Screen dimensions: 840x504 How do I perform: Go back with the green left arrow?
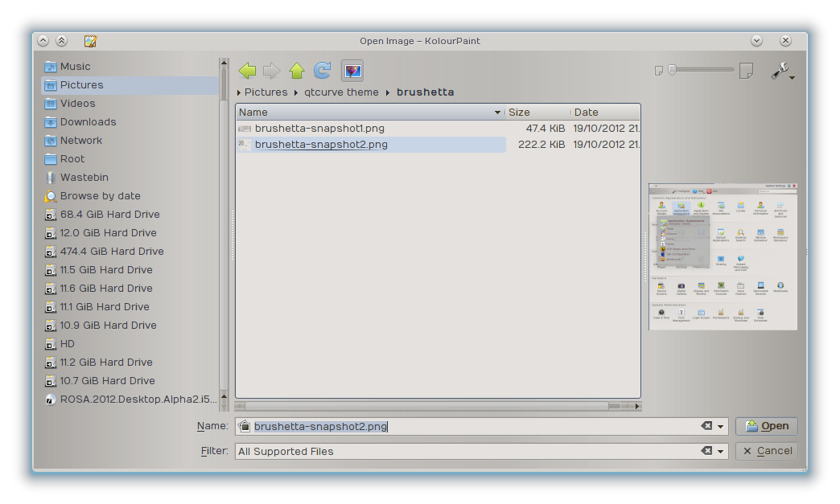tap(247, 71)
